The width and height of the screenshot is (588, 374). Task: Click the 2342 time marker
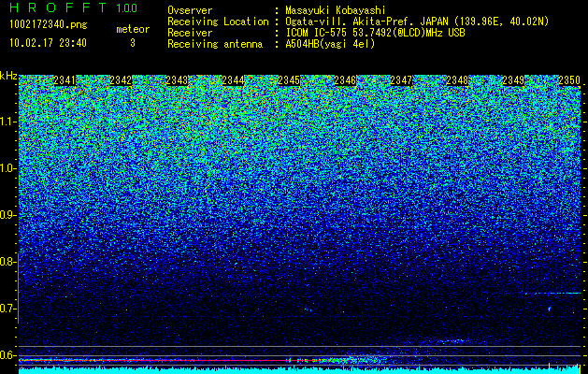(121, 80)
